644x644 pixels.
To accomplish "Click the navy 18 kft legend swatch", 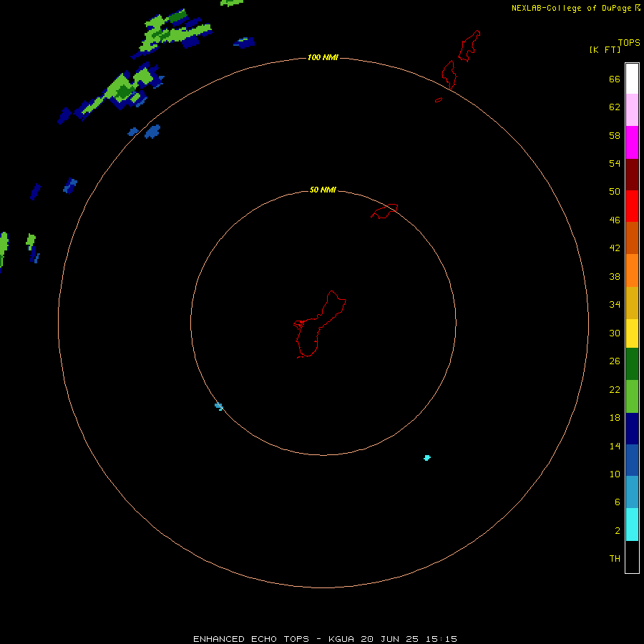I will point(632,429).
